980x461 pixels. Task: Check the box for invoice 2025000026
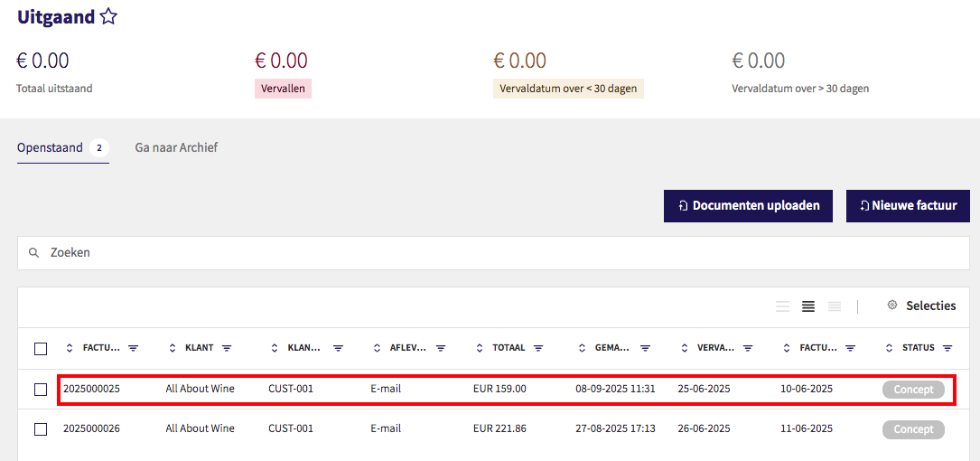point(41,429)
